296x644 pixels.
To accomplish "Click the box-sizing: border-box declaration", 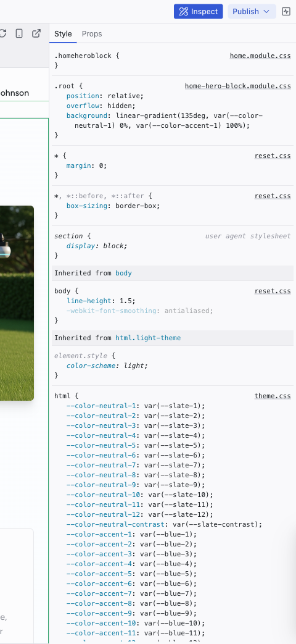I will [x=113, y=206].
